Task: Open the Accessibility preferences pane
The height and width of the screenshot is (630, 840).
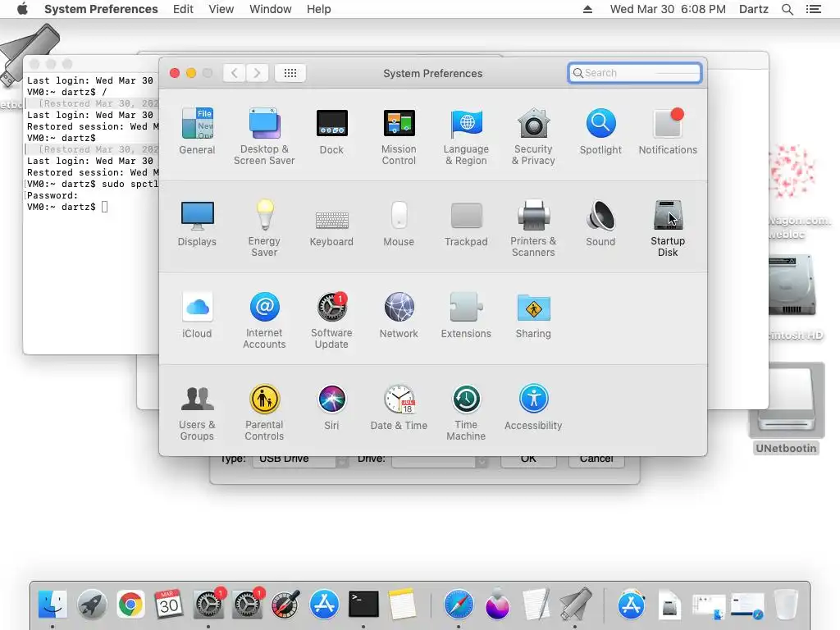Action: click(533, 408)
